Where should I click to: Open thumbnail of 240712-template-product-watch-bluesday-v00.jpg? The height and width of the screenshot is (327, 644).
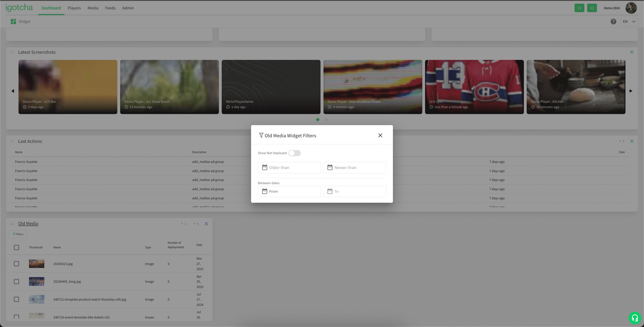[x=36, y=299]
